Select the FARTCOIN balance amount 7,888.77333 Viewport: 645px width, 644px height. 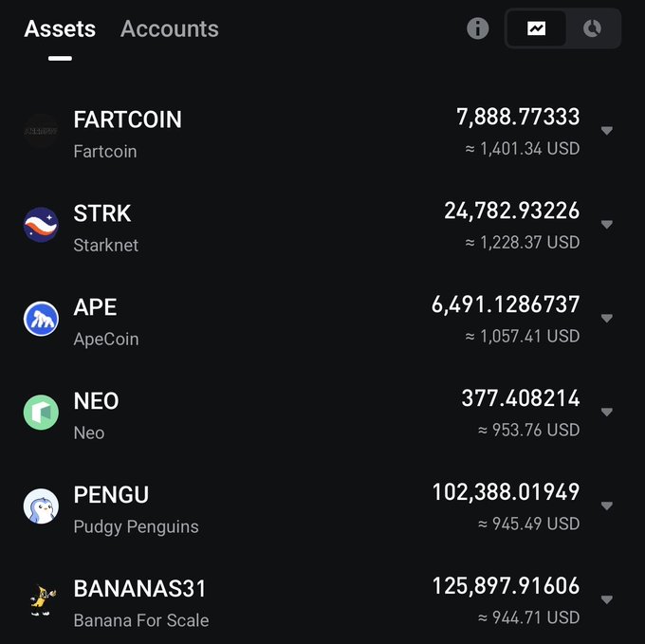tap(518, 117)
